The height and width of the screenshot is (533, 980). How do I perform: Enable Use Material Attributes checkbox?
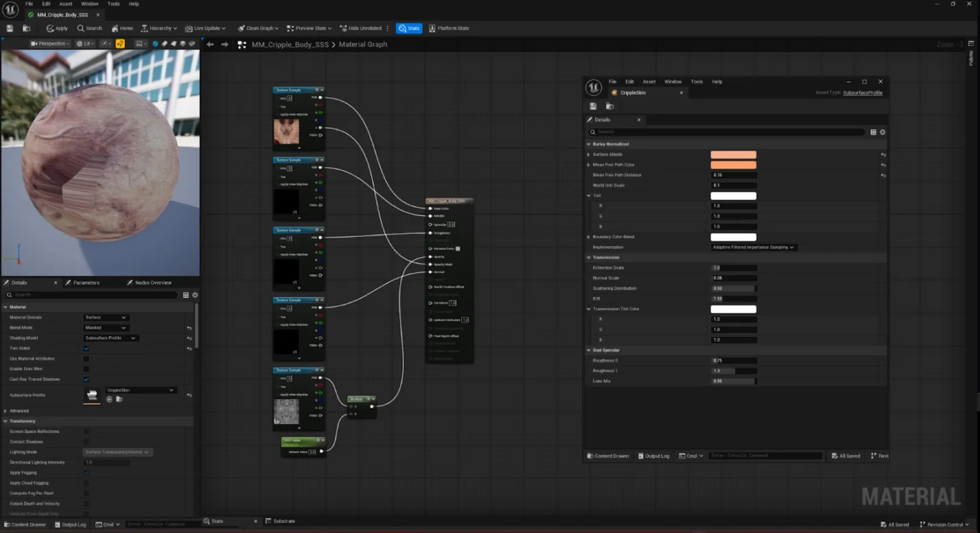pos(86,359)
